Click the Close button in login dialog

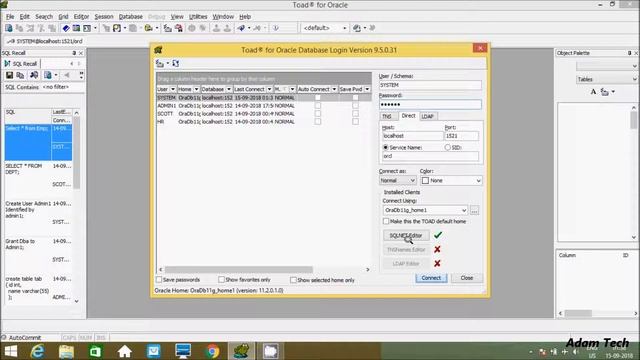(x=467, y=278)
